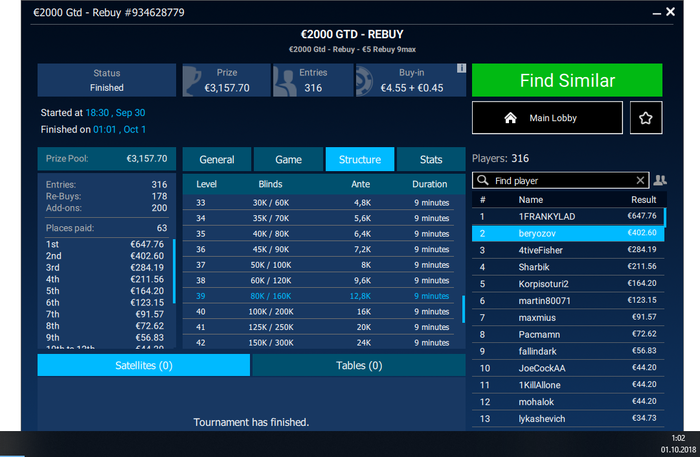This screenshot has width=700, height=457.
Task: Select player lykashevich row
Action: click(x=568, y=419)
